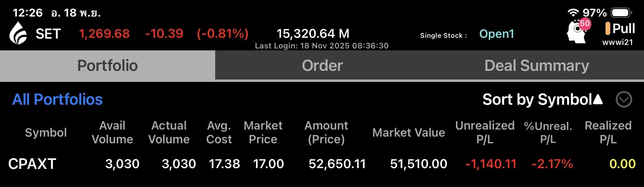Reverse the Sort by Symbol order arrow
Viewport: 644px width, 187px height.
pos(598,99)
